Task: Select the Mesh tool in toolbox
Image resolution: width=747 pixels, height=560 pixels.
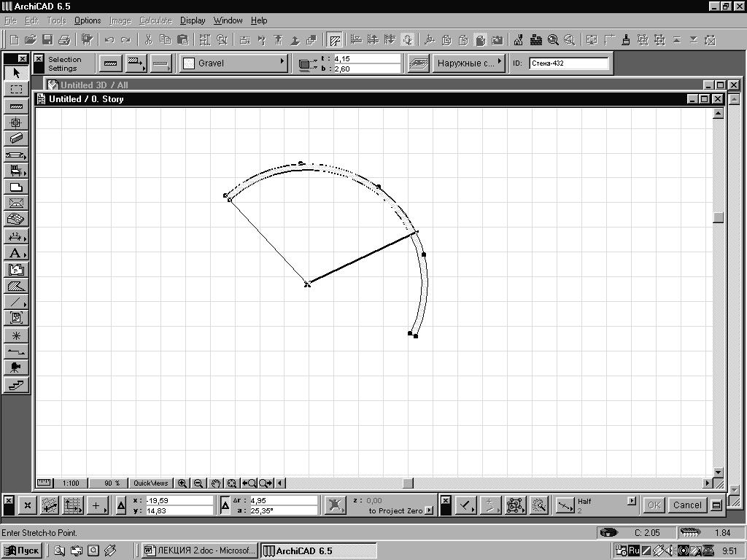Action: (16, 219)
